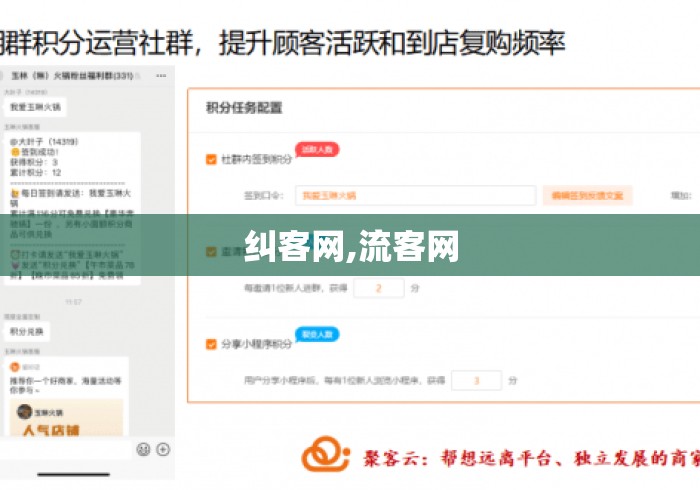The image size is (700, 490).
Task: Click the 签到口令 input field
Action: (415, 195)
